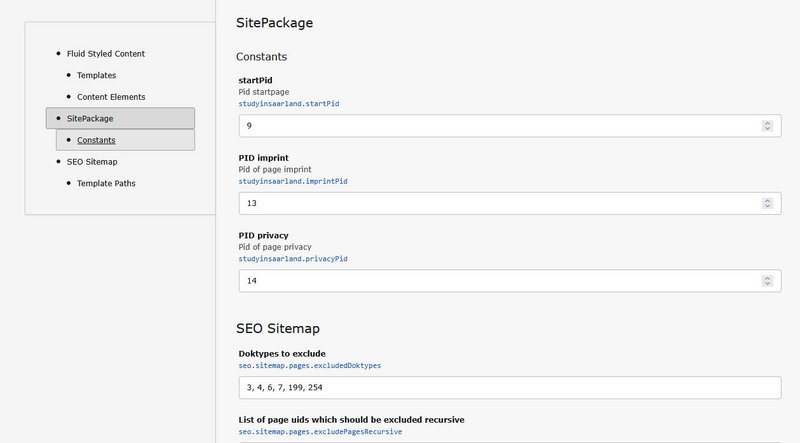Open Template Paths under SEO Sitemap
Screen dimensions: 800x443
coord(106,183)
